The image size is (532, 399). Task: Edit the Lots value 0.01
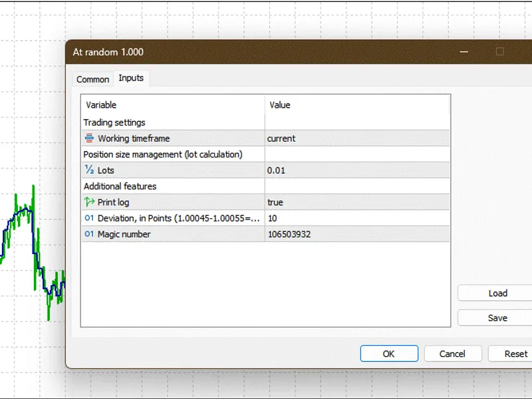point(357,170)
